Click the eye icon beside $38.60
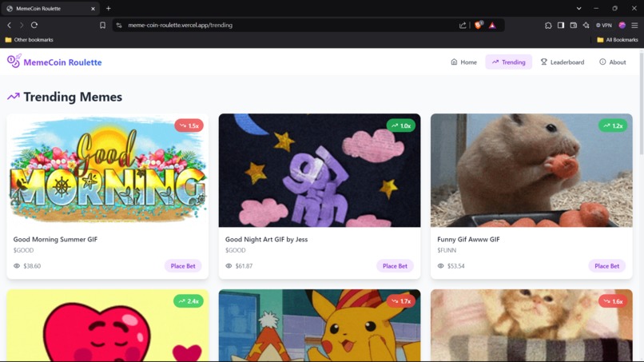644x362 pixels. pos(17,266)
